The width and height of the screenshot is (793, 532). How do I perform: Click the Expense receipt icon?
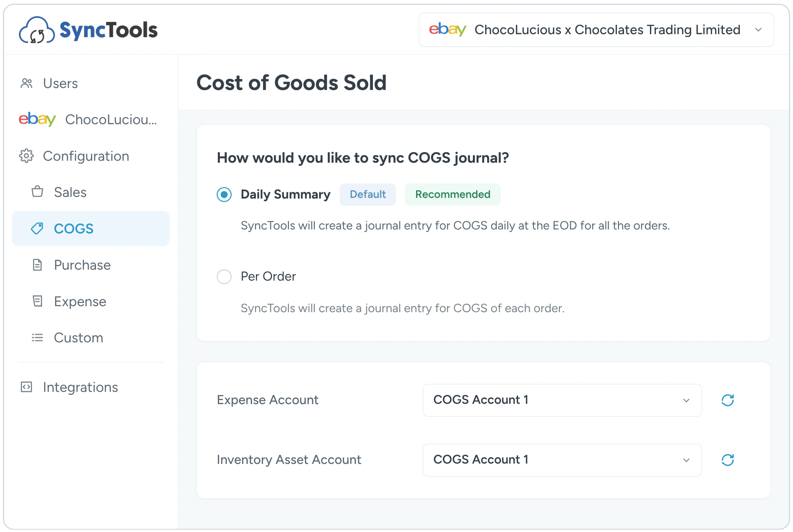tap(37, 301)
